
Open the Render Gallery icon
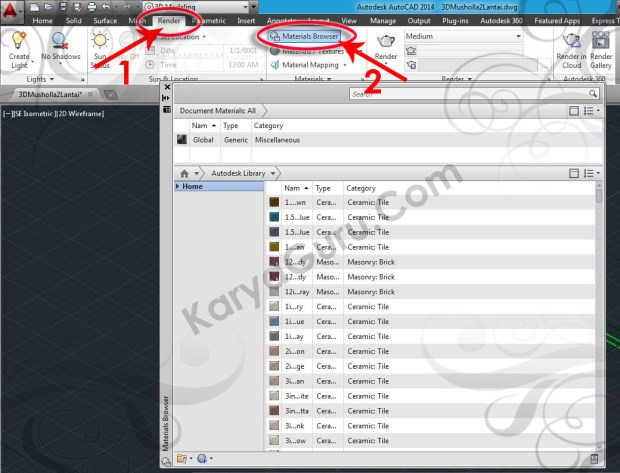(x=601, y=40)
